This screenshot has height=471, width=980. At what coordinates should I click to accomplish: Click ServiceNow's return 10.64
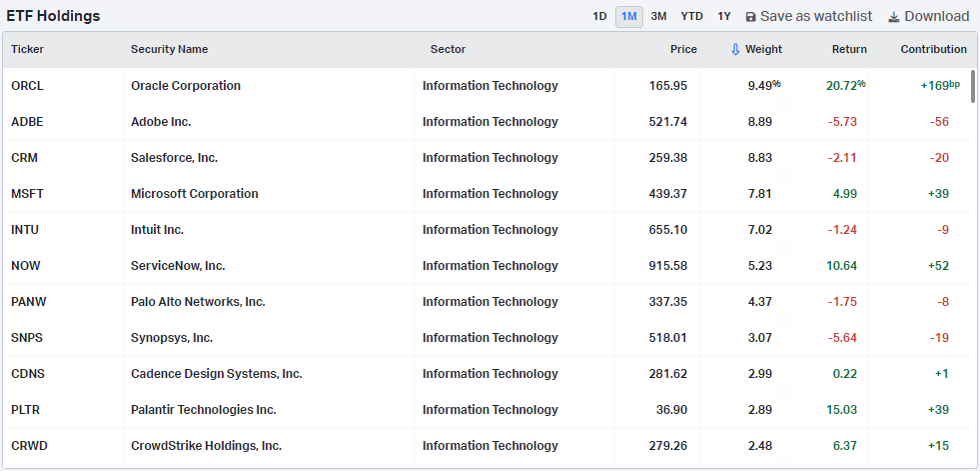point(841,266)
